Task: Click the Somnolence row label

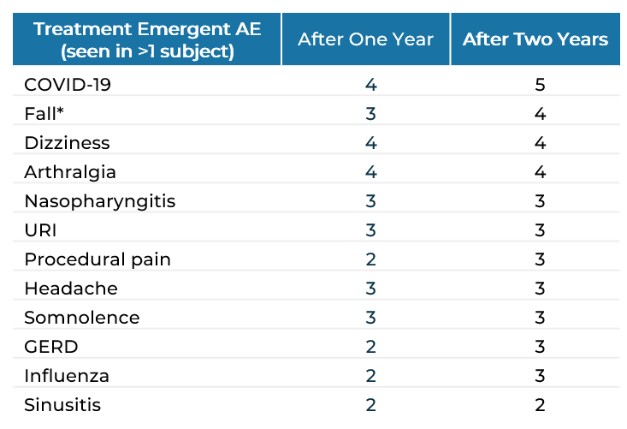Action: click(x=82, y=318)
